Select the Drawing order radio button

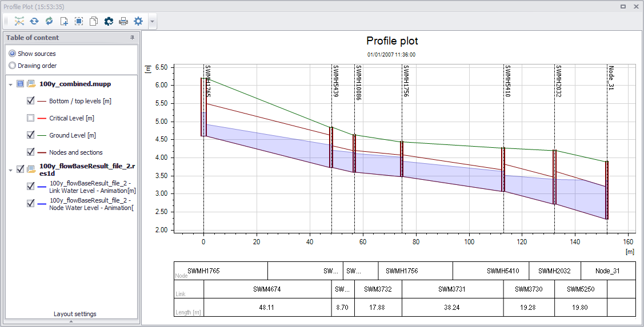[13, 66]
